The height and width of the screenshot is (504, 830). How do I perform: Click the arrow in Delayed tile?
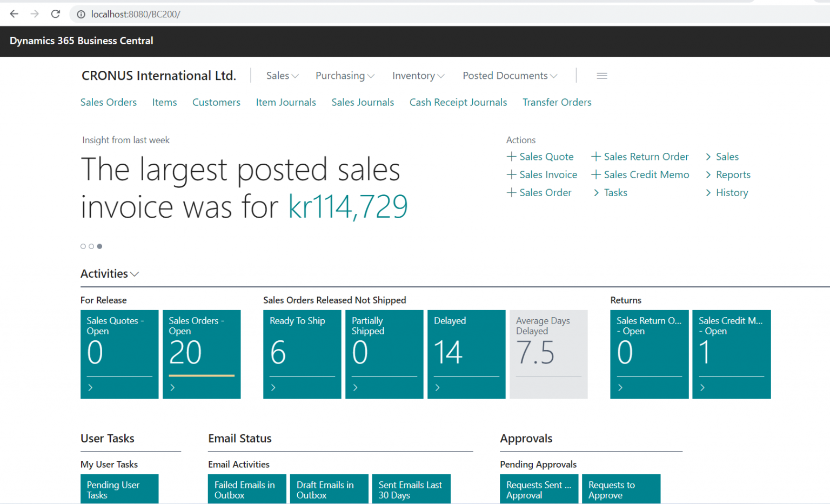(437, 387)
